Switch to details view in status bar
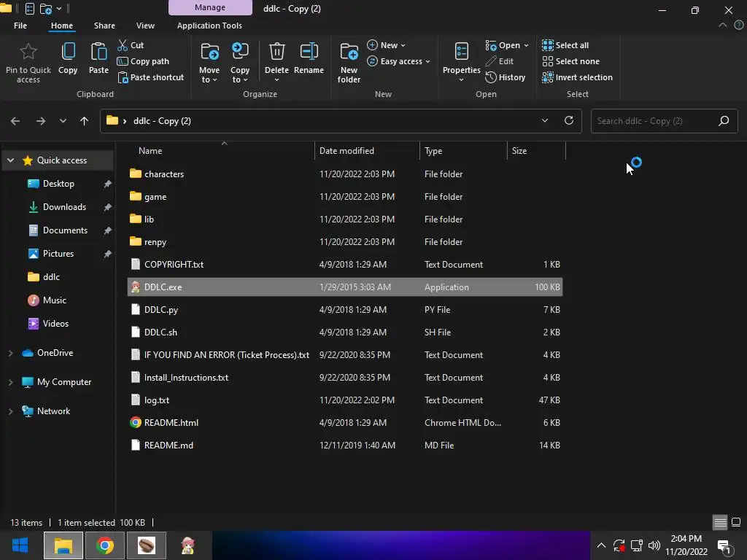Screen dimensions: 747x560 [720, 522]
